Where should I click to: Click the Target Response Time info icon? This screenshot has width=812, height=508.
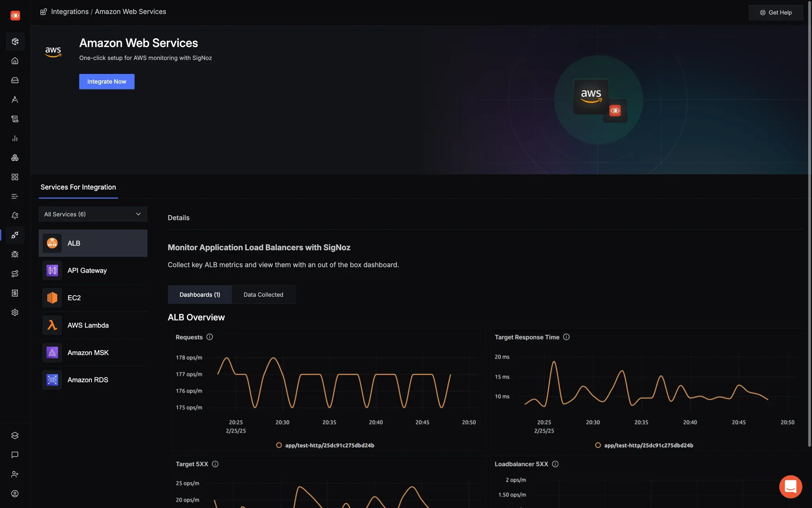click(566, 337)
